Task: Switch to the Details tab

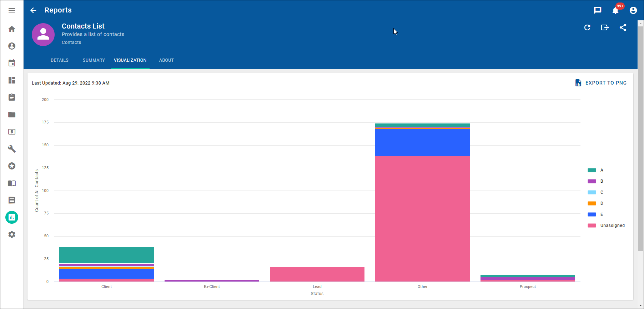Action: click(x=60, y=60)
